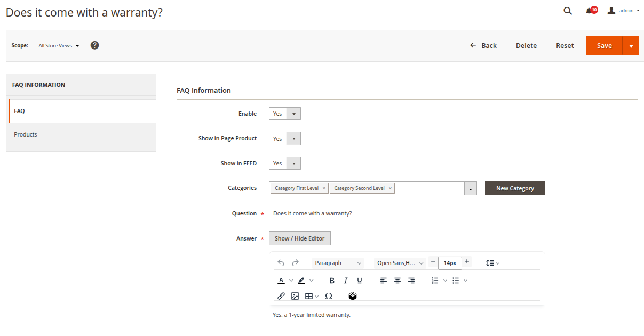
Task: Select the FAQ tab in sidebar
Action: pos(20,111)
